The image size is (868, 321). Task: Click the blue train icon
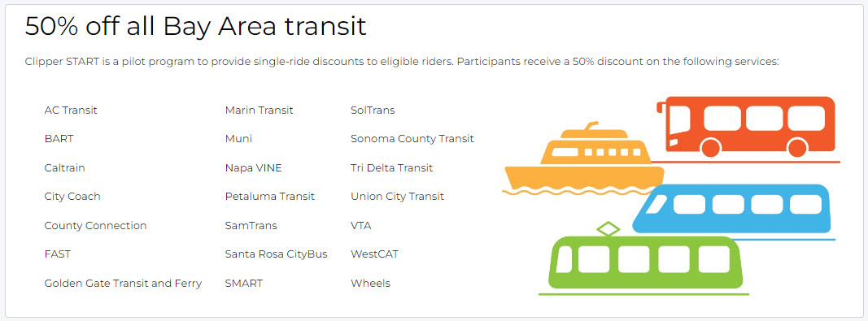734,211
